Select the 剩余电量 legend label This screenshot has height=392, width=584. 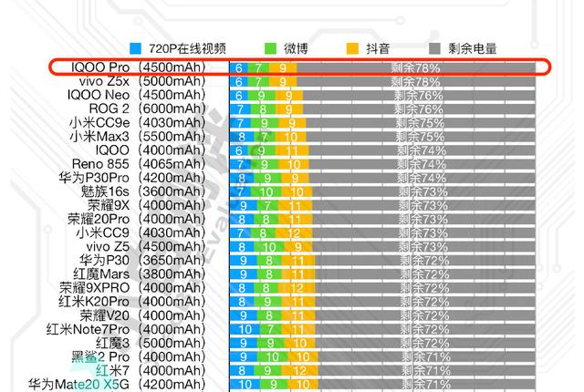coord(473,48)
